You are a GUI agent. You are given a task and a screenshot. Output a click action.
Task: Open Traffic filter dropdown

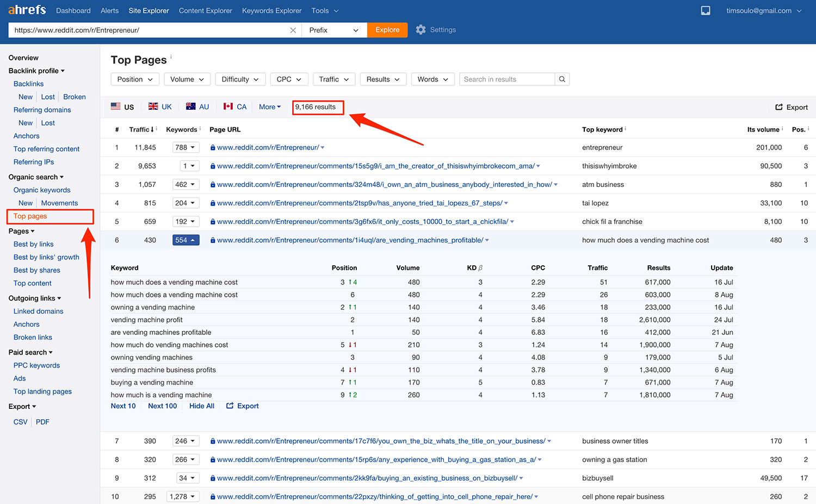[x=334, y=79]
